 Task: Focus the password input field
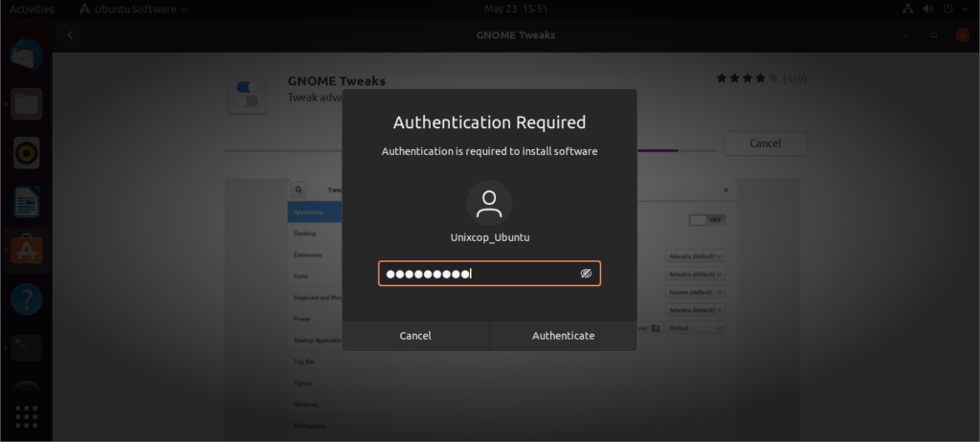(x=489, y=274)
